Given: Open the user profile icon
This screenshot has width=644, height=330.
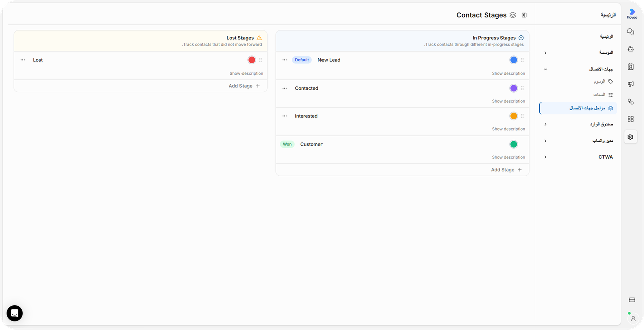Looking at the screenshot, I should point(633,318).
